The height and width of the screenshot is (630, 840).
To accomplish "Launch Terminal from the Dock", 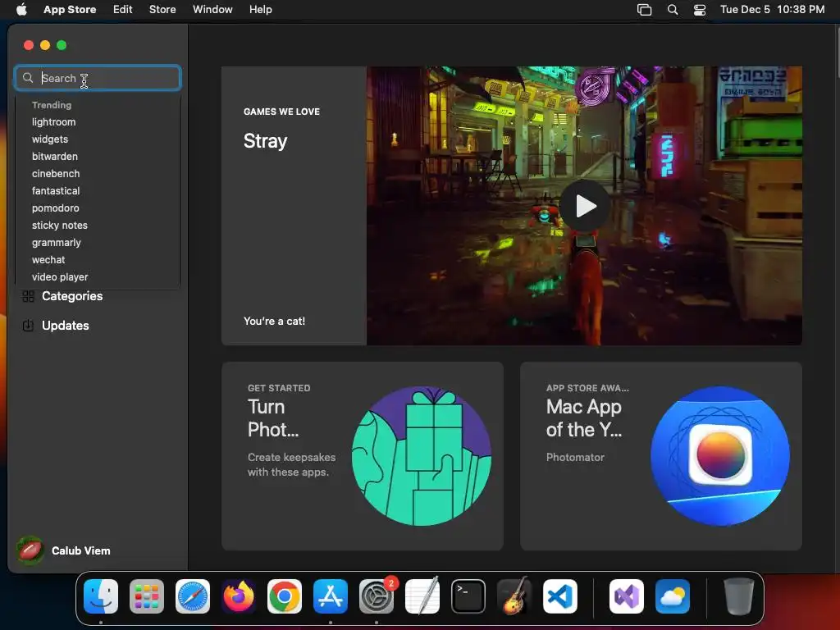I will click(468, 596).
